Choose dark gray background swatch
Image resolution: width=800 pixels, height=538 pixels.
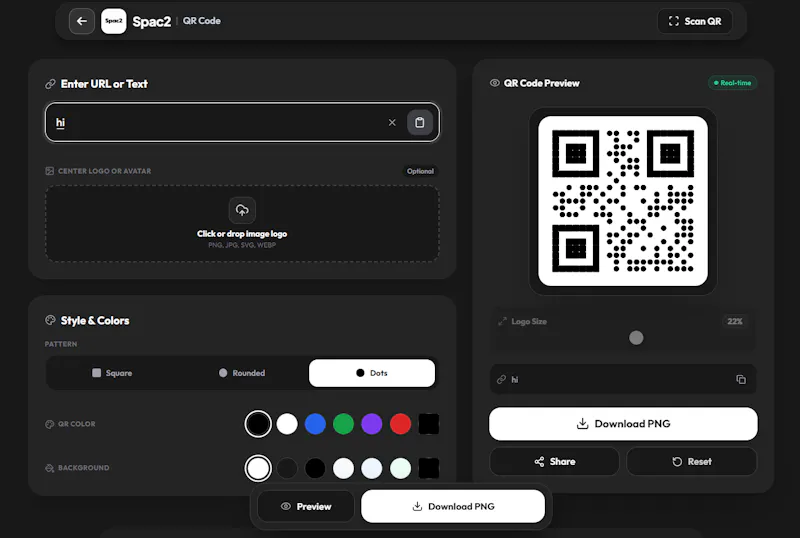[287, 468]
